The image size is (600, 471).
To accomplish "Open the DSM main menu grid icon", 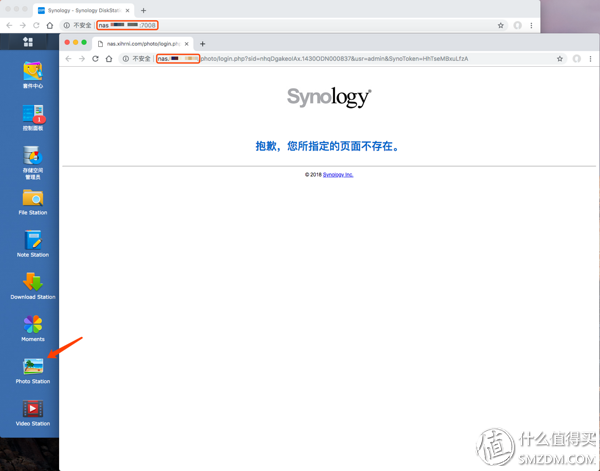I will tap(28, 42).
